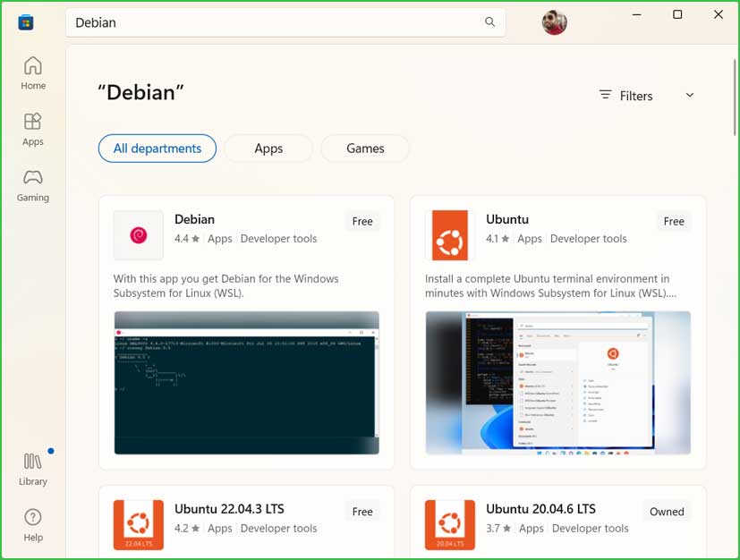Open the Apps section in sidebar
The width and height of the screenshot is (740, 560).
pos(32,130)
